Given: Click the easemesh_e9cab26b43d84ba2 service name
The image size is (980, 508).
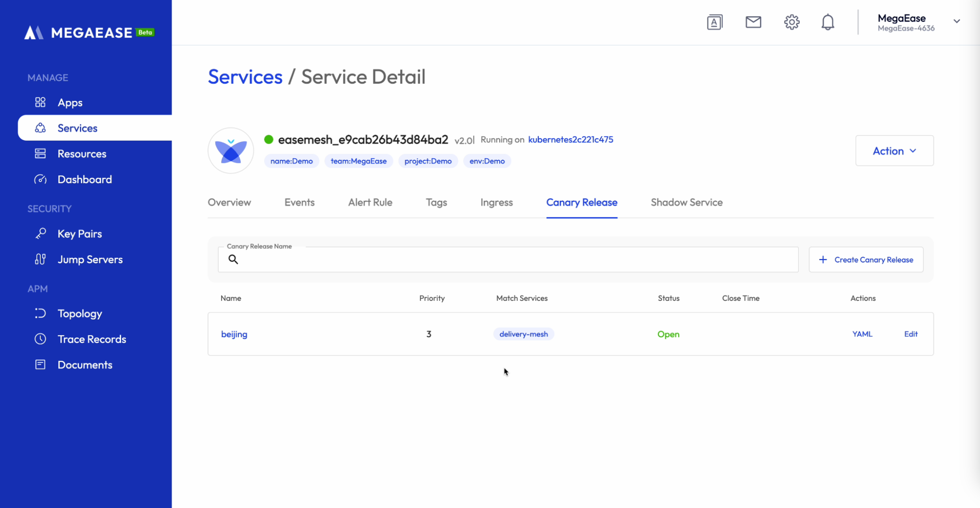Looking at the screenshot, I should click(x=363, y=140).
